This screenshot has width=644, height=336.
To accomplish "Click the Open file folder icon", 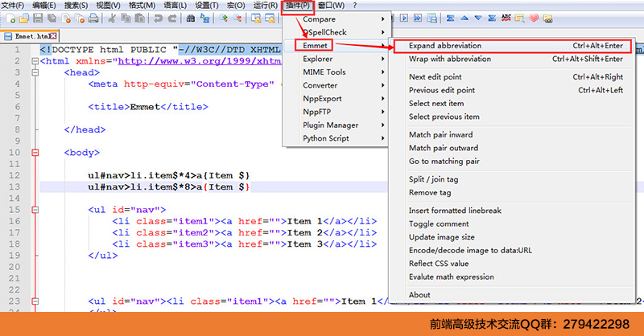I will pyautogui.click(x=24, y=18).
